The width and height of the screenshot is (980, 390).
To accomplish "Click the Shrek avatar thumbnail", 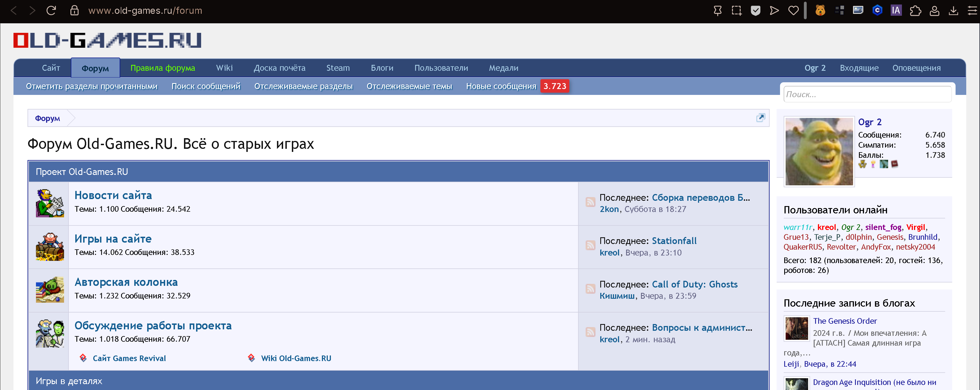I will (x=819, y=151).
